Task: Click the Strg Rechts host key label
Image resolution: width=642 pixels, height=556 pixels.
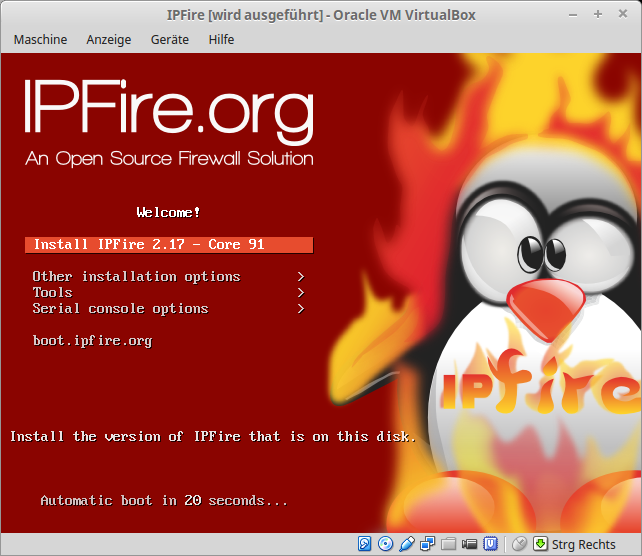Action: tap(583, 545)
